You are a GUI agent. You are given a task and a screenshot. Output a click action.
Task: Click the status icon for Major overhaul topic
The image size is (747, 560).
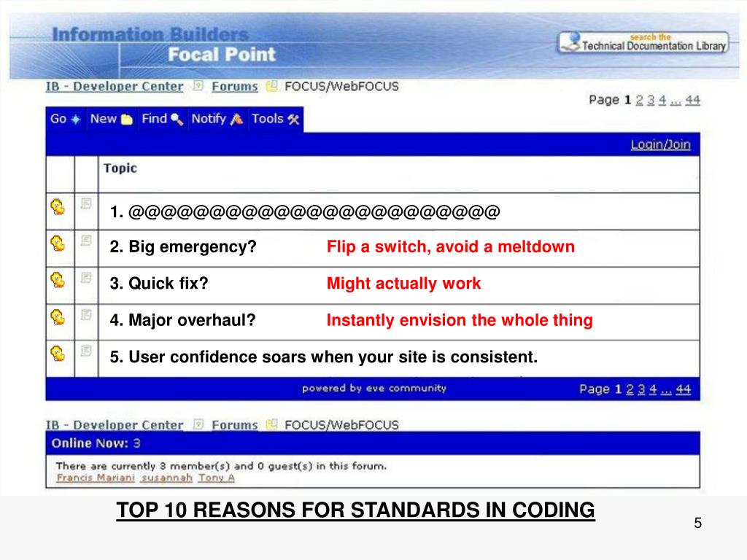click(x=58, y=317)
